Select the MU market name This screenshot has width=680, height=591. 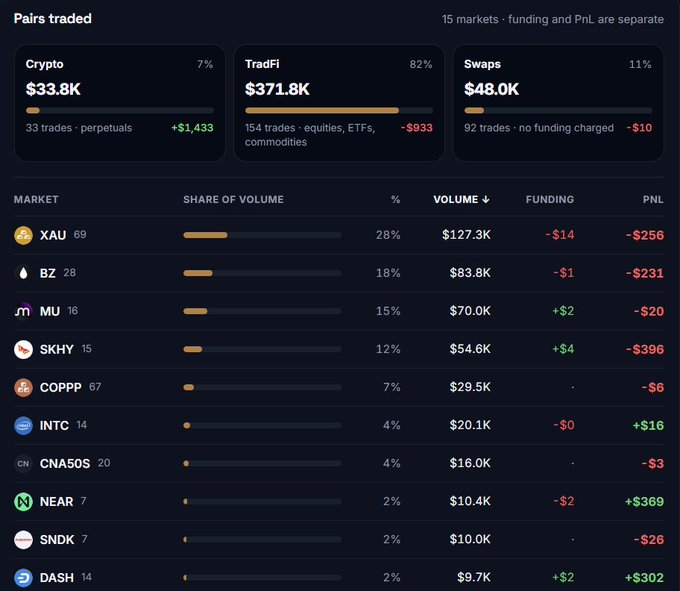pos(50,311)
